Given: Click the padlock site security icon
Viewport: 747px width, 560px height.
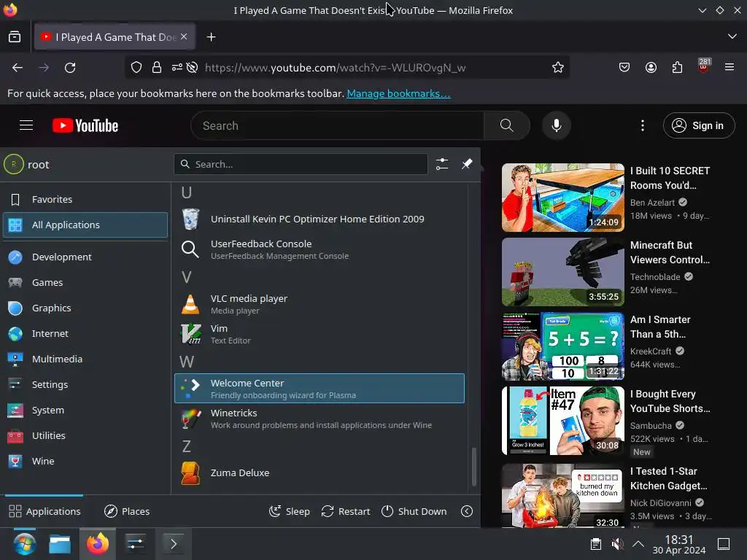Looking at the screenshot, I should coord(157,68).
